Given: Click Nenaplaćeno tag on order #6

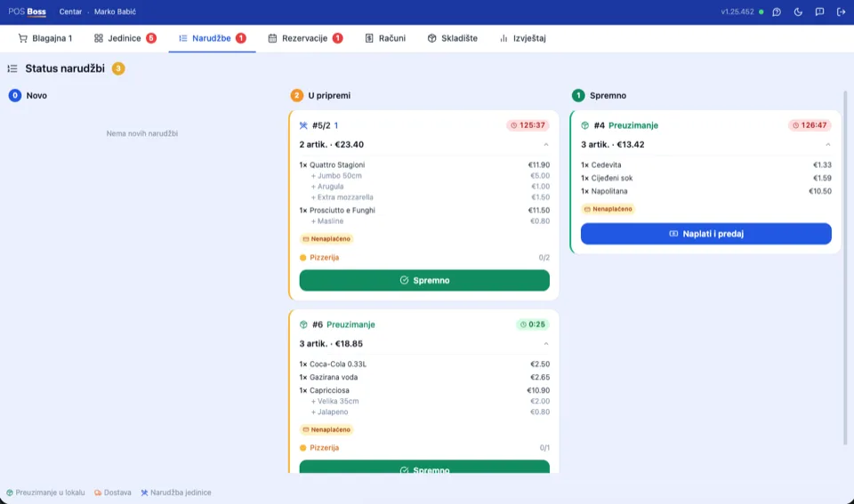Looking at the screenshot, I should [x=326, y=429].
